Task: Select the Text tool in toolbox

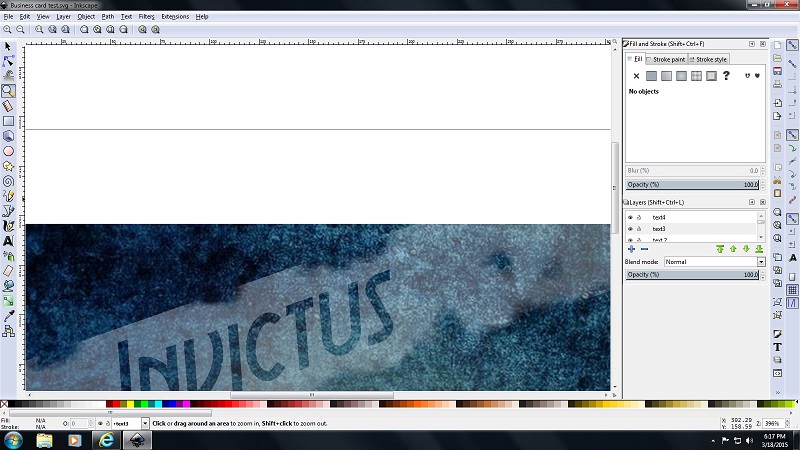Action: [8, 241]
